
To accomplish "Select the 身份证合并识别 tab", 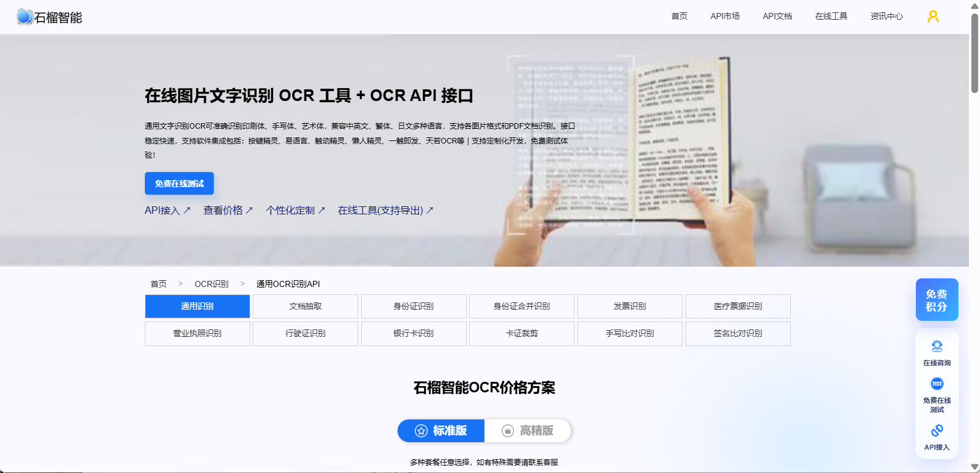I will coord(521,306).
